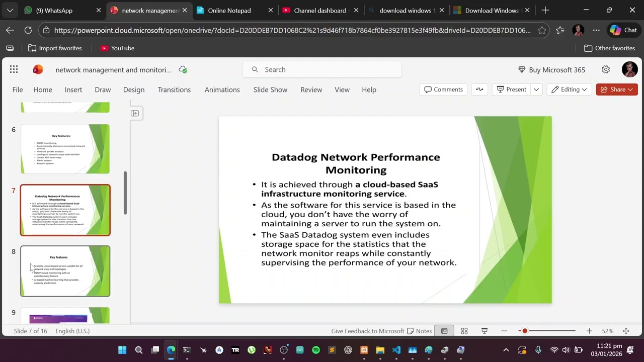The height and width of the screenshot is (362, 644).
Task: Open the Help tab
Action: (369, 89)
